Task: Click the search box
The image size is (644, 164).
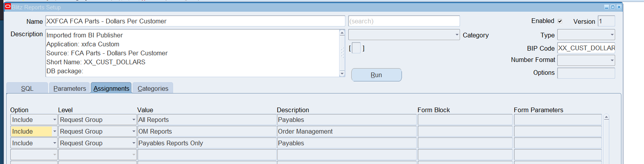Action: (x=404, y=21)
